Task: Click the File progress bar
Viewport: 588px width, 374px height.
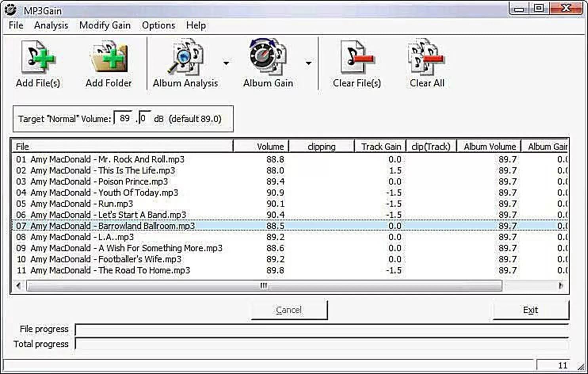Action: coord(322,329)
